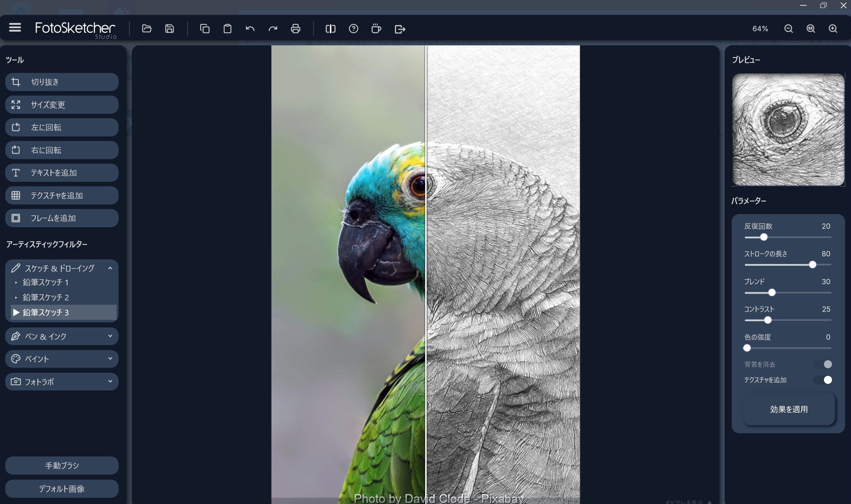This screenshot has height=504, width=851.
Task: Open the hamburger main menu
Action: coord(15,28)
